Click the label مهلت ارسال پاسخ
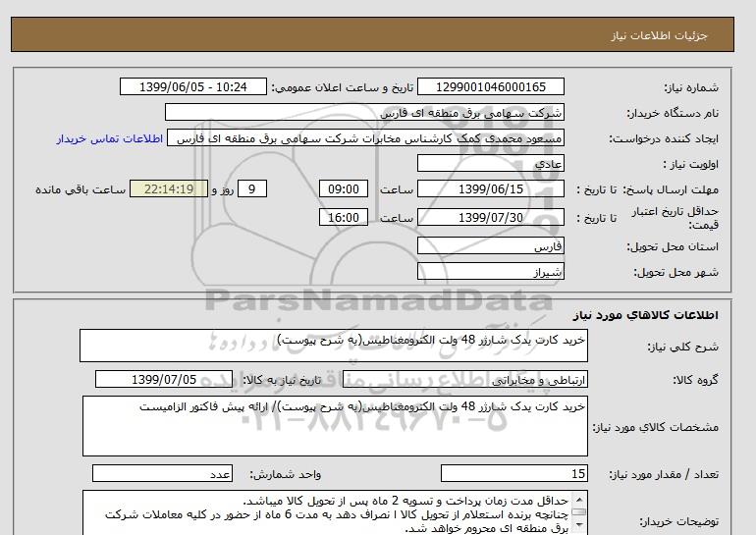This screenshot has width=756, height=535. (x=673, y=189)
